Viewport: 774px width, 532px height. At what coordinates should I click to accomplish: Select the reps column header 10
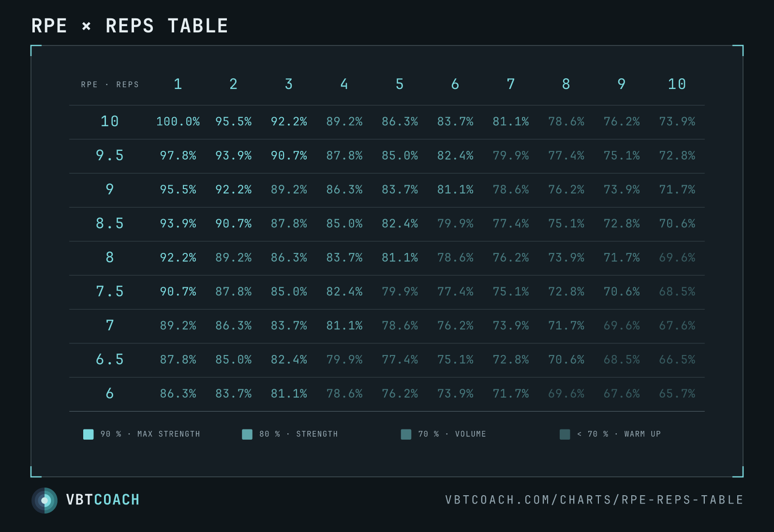coord(677,84)
